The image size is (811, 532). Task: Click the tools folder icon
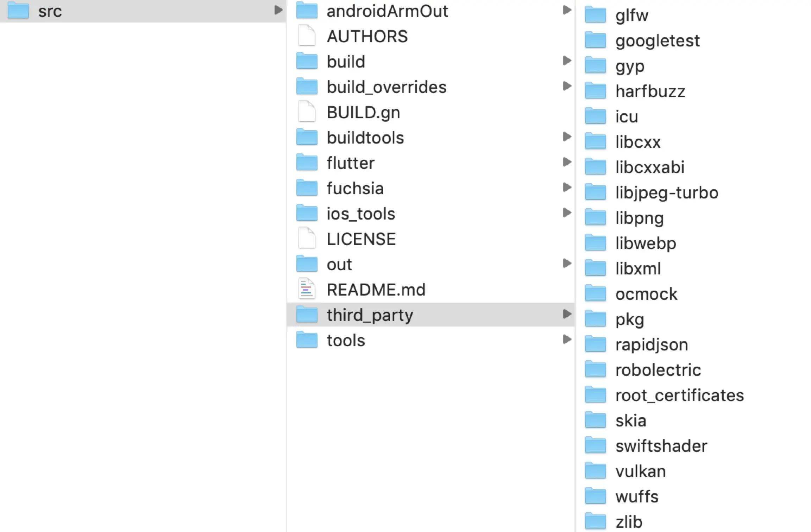click(307, 340)
